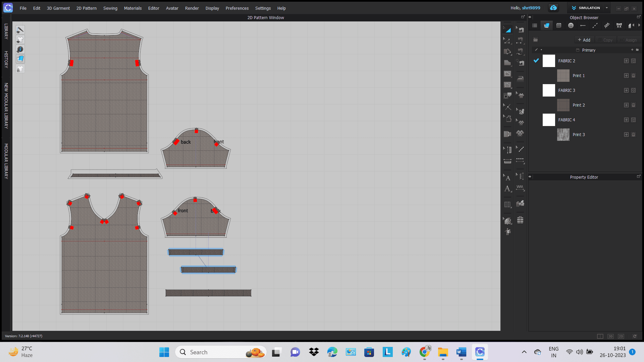Click the shri9899 username link
Screen dimensions: 644x362
[x=531, y=8]
